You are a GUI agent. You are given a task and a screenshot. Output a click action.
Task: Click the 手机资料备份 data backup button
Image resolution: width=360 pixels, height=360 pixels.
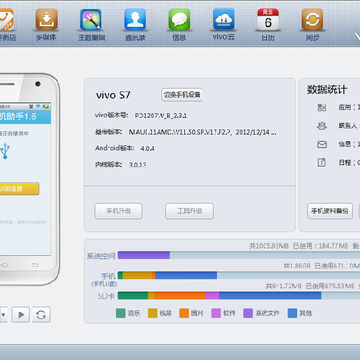point(330,211)
